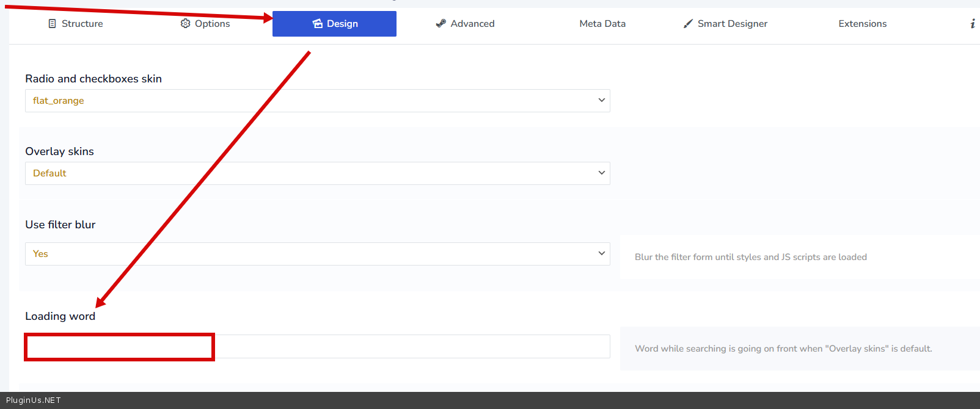Click the PluginUs.NET footer link
The height and width of the screenshot is (409, 980).
tap(34, 400)
